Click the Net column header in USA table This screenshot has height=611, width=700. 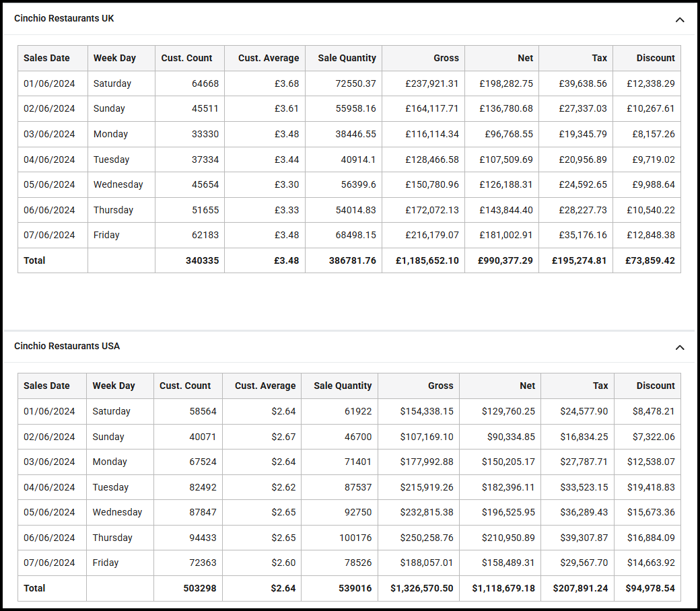527,386
